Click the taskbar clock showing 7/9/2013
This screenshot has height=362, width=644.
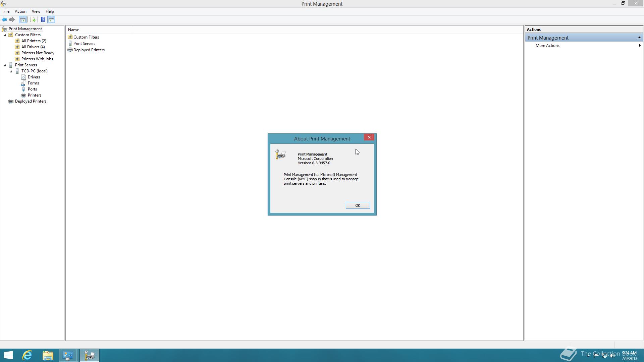coord(629,356)
